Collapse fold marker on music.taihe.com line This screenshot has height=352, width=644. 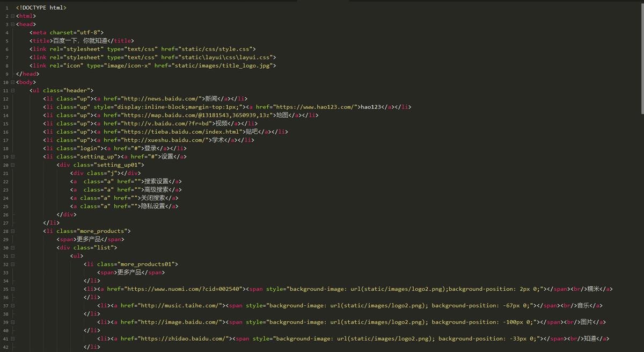coord(12,306)
